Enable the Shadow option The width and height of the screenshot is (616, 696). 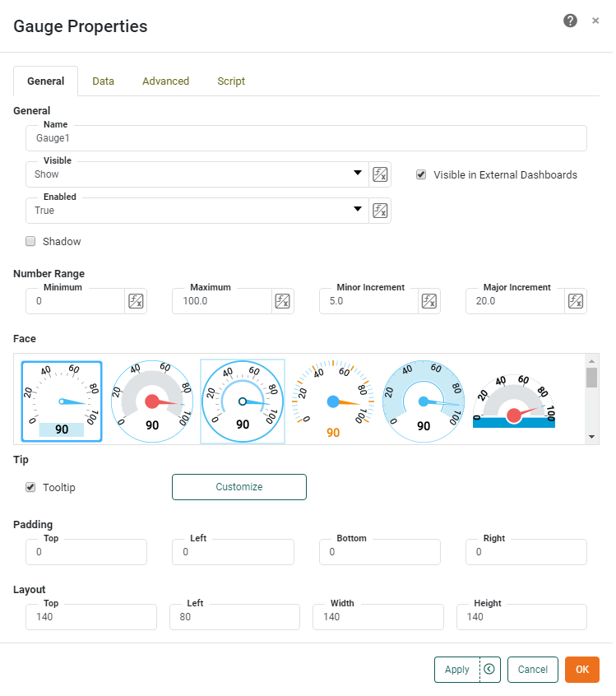click(30, 241)
